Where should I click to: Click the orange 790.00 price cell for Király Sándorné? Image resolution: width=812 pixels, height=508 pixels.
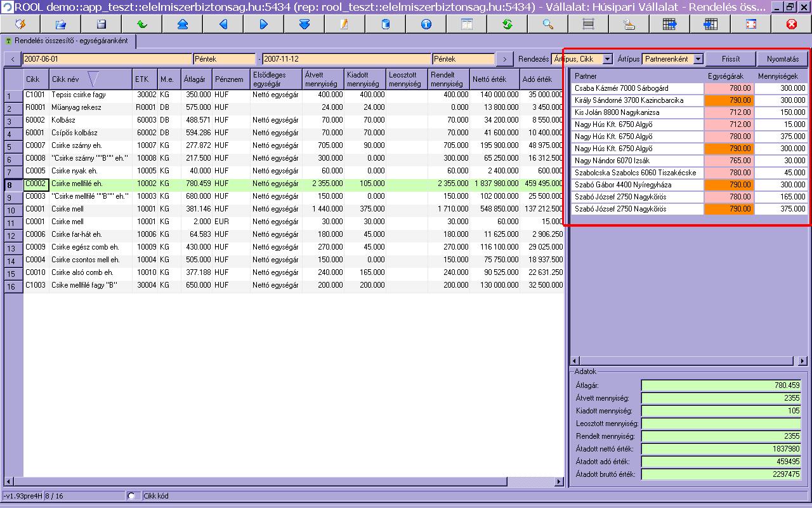click(729, 100)
